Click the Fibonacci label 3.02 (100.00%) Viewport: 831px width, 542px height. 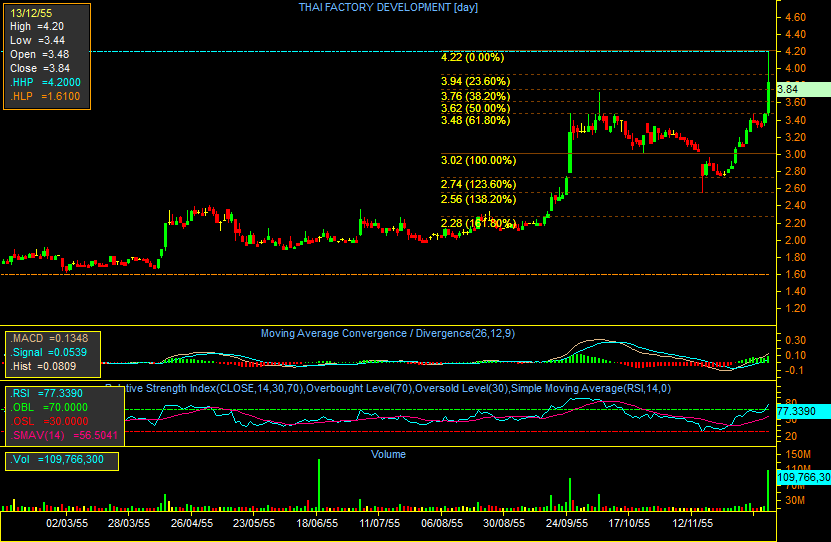coord(478,160)
